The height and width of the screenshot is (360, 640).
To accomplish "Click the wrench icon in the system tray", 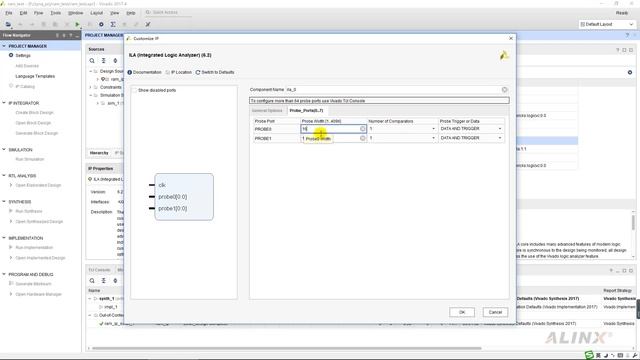I will pos(635,356).
